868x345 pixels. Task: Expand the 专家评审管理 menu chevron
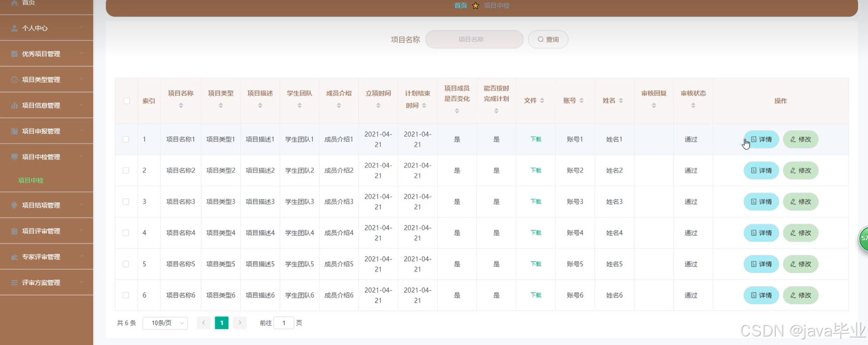pyautogui.click(x=81, y=256)
